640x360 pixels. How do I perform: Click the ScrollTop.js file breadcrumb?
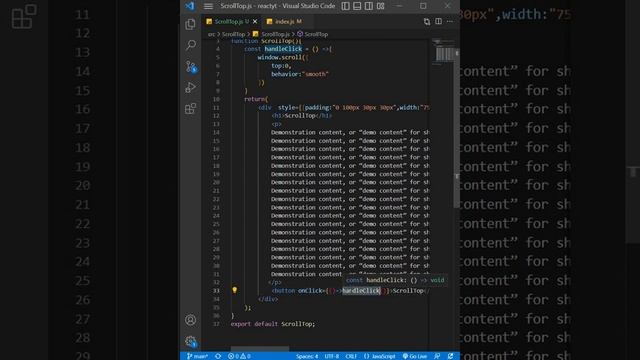point(271,34)
